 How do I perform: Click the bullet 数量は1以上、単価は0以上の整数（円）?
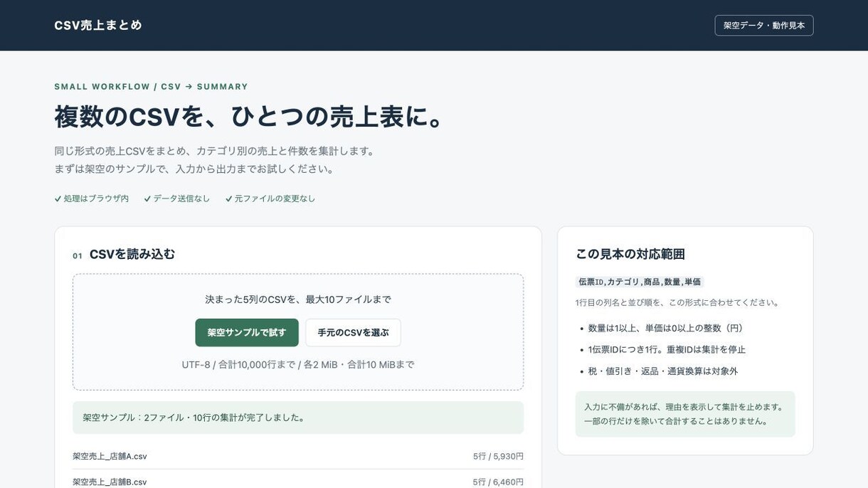[x=666, y=328]
